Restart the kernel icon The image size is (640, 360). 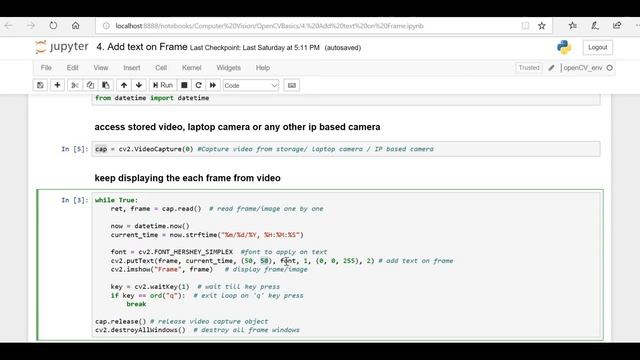(x=198, y=85)
